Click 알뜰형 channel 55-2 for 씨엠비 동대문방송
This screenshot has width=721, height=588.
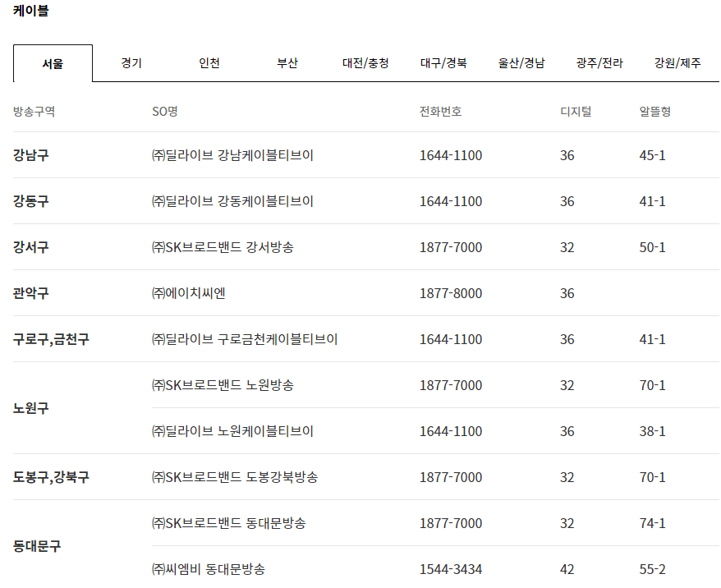(652, 569)
